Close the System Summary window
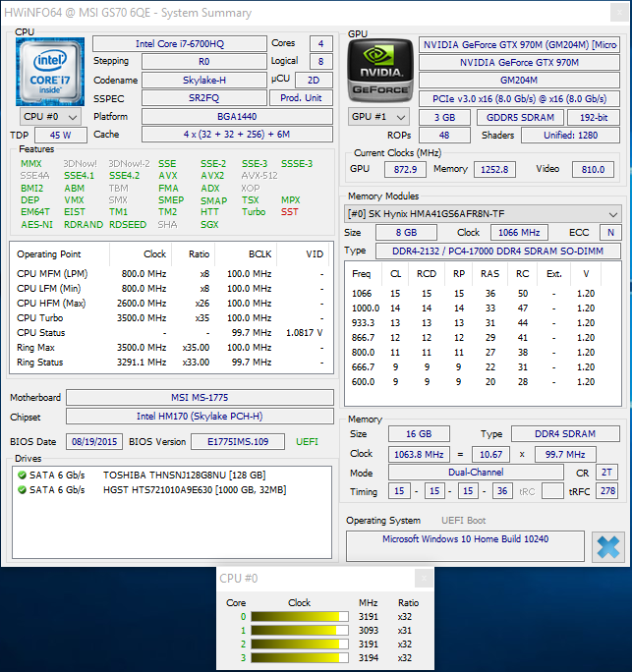The height and width of the screenshot is (672, 632). point(619,13)
